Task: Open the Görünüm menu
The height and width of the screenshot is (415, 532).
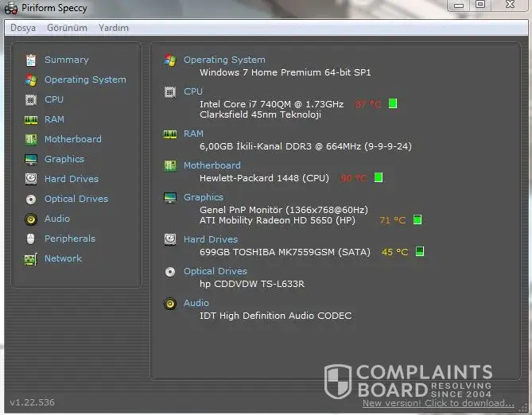Action: tap(67, 28)
